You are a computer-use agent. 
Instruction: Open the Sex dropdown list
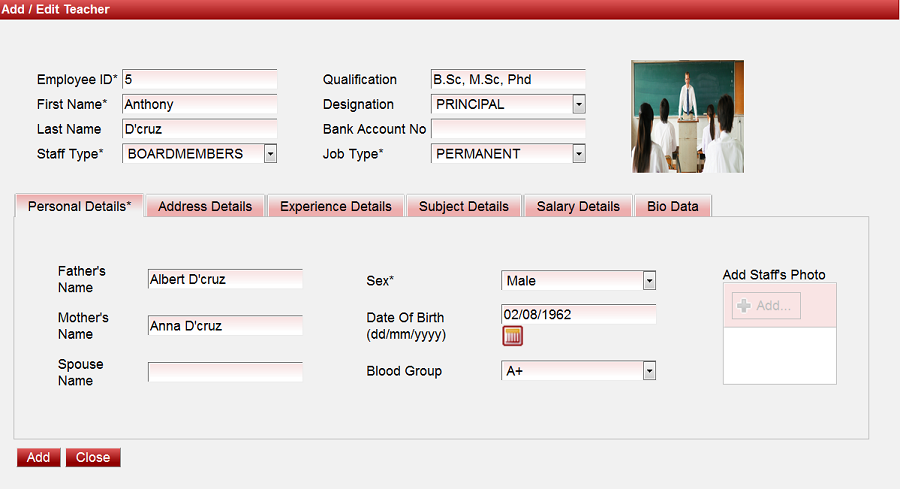649,281
